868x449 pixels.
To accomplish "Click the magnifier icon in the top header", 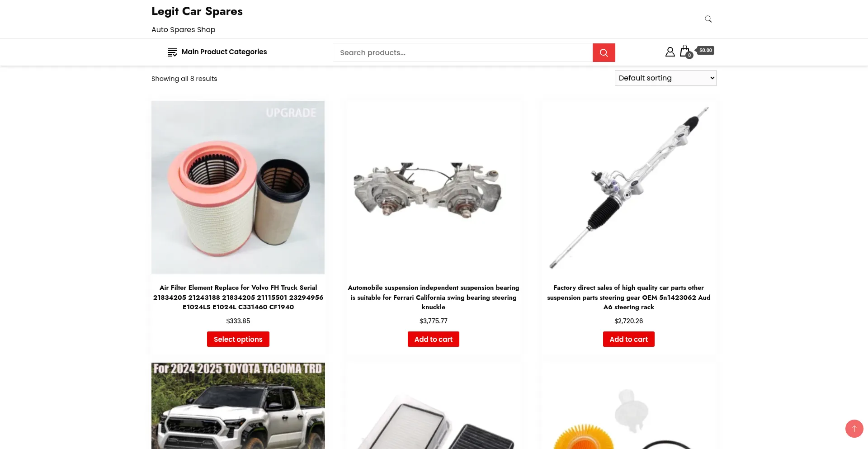I will point(708,19).
